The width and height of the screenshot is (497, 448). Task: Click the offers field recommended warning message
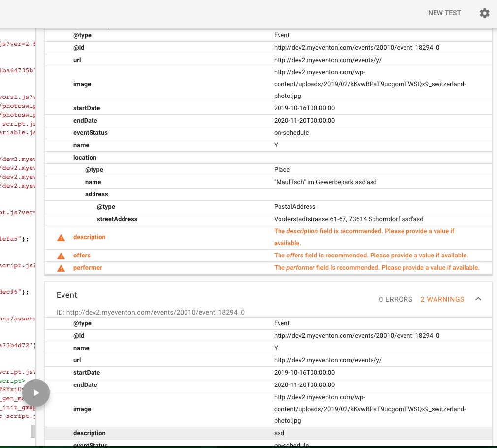pyautogui.click(x=371, y=256)
